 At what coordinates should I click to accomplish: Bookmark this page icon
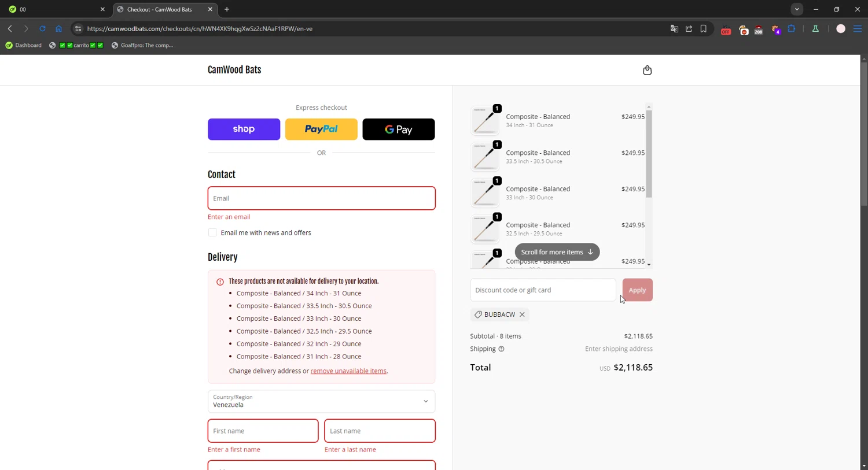click(x=704, y=28)
